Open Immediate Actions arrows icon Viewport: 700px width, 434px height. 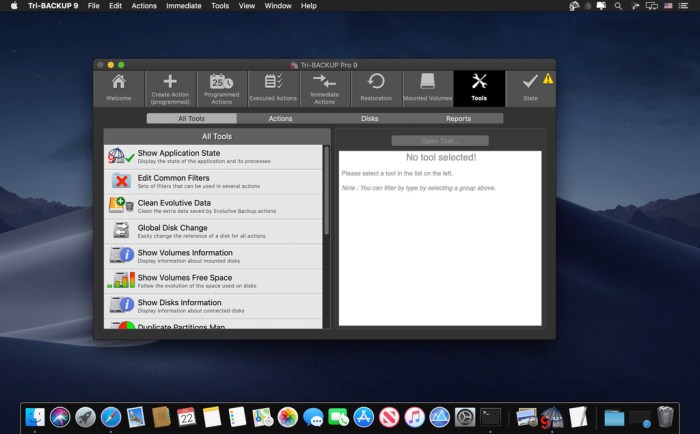324,88
